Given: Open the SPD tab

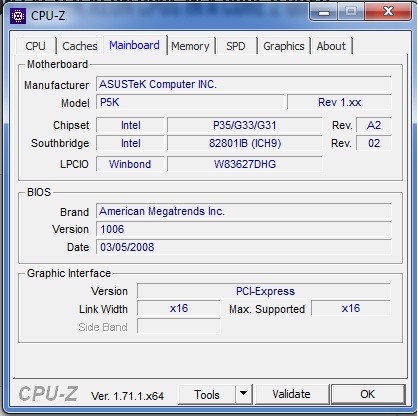Looking at the screenshot, I should pyautogui.click(x=236, y=46).
